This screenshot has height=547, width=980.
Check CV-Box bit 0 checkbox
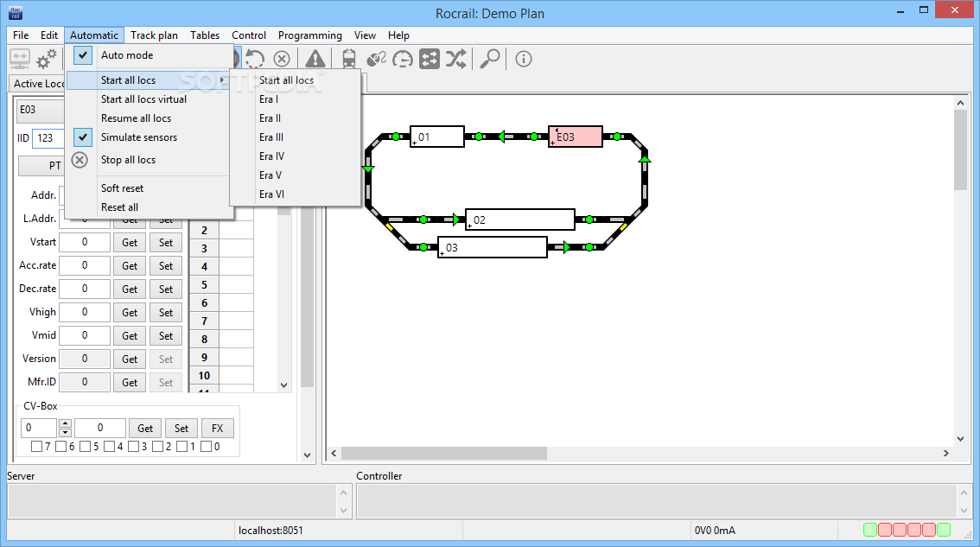point(207,447)
